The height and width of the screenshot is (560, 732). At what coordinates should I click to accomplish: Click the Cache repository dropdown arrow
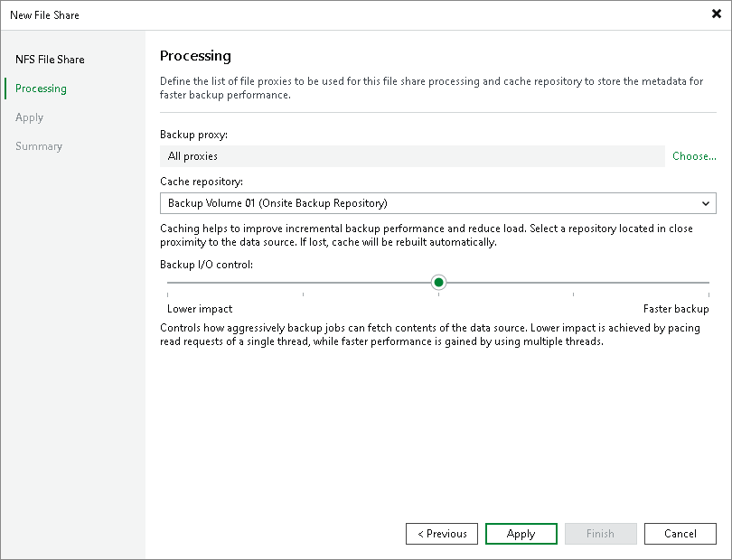coord(706,203)
